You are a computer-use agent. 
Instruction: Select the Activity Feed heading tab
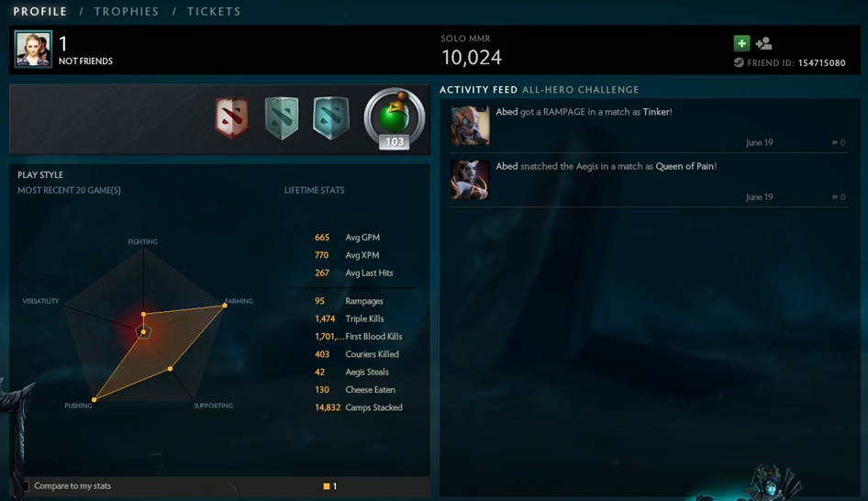478,90
